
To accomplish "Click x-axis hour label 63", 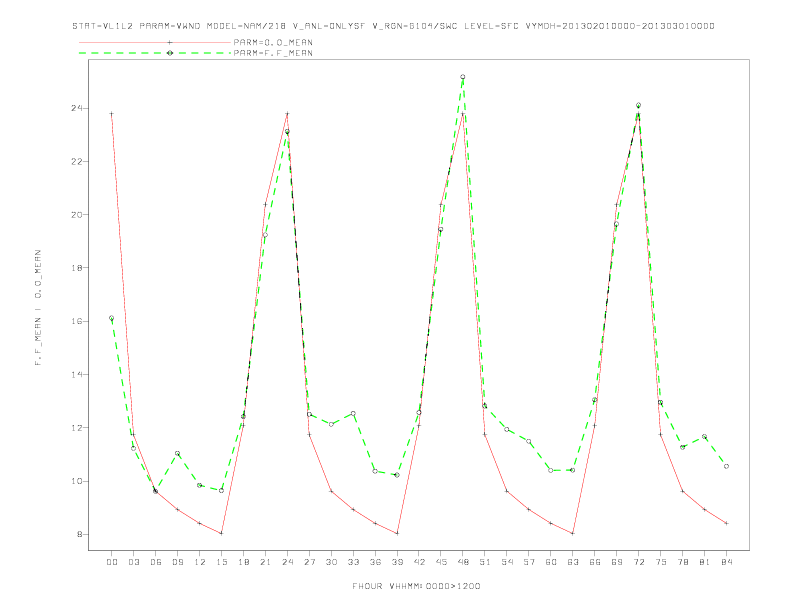I will pos(573,562).
